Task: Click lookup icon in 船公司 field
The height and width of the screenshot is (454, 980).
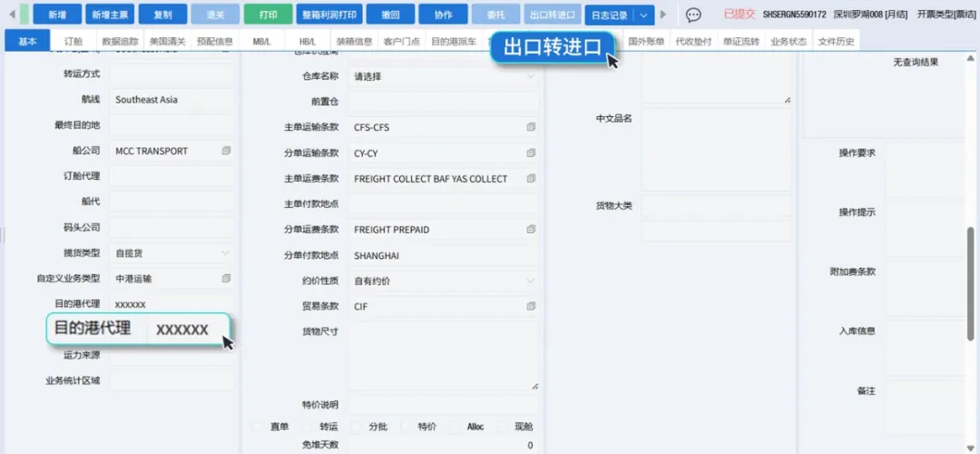Action: (x=226, y=151)
